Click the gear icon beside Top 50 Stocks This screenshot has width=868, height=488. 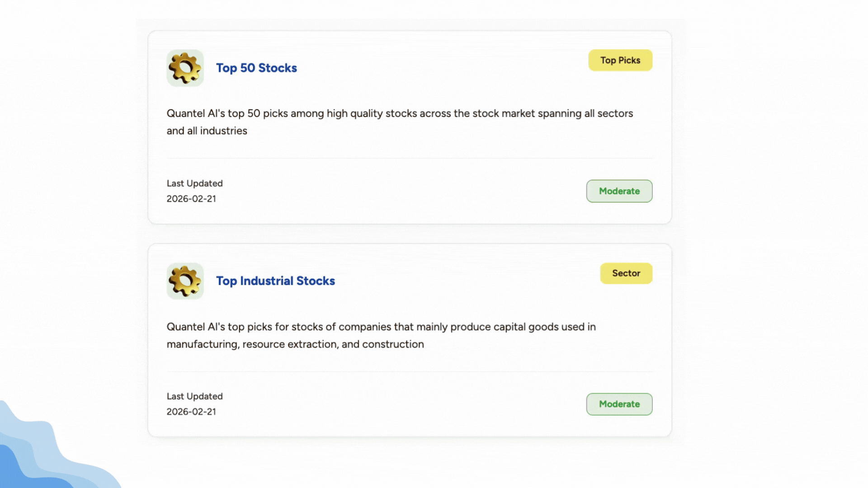185,68
